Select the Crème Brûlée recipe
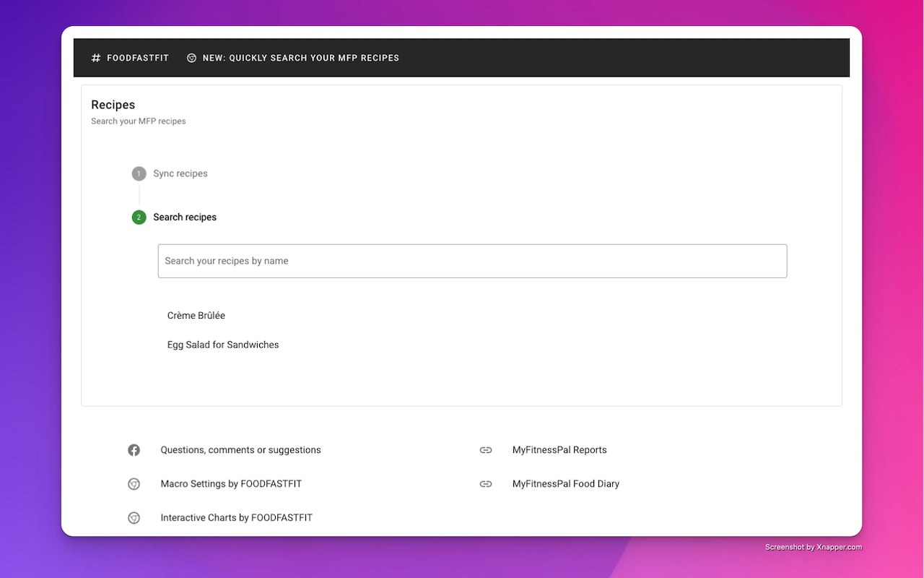Screen dimensions: 924x578 (x=196, y=316)
